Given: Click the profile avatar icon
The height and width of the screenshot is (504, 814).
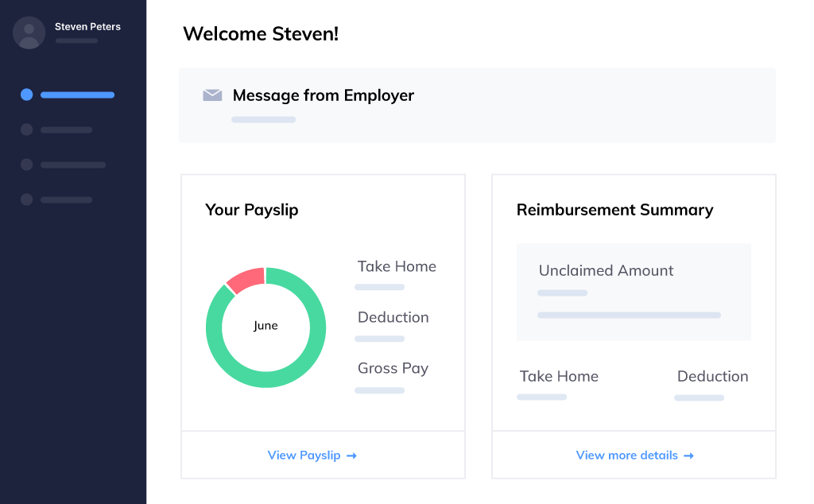Looking at the screenshot, I should pos(29,33).
